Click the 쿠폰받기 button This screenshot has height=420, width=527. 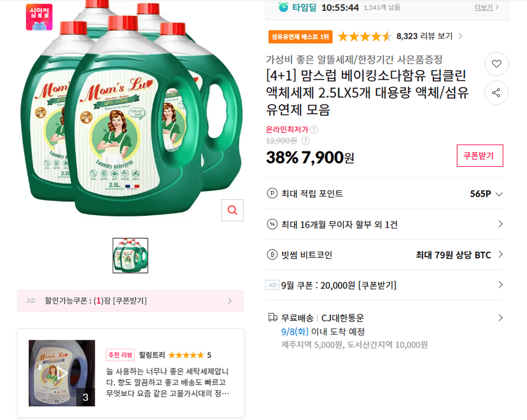(x=480, y=155)
